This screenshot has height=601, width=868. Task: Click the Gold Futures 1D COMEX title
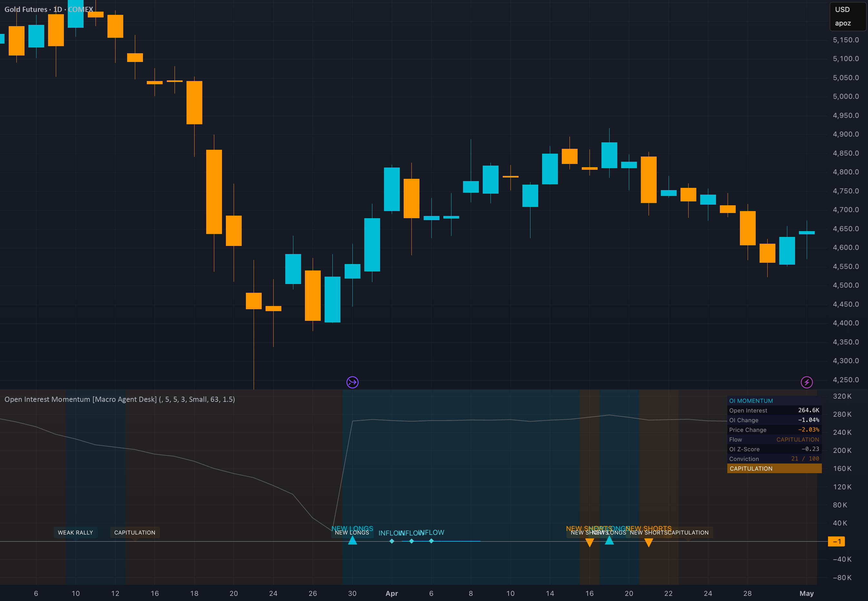tap(49, 9)
